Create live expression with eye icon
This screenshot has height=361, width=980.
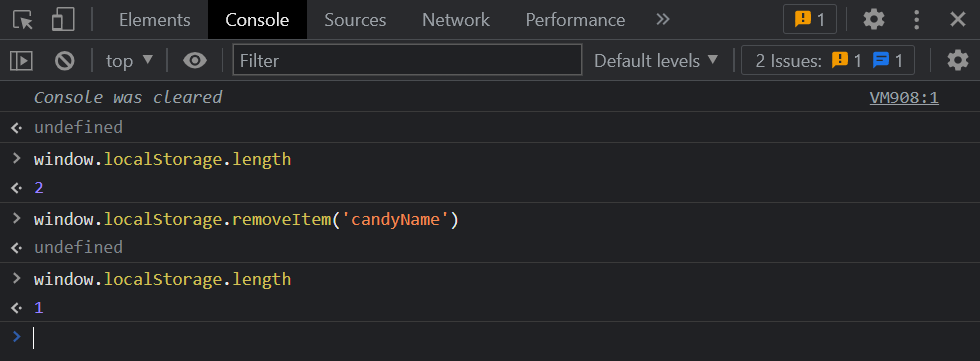point(195,61)
